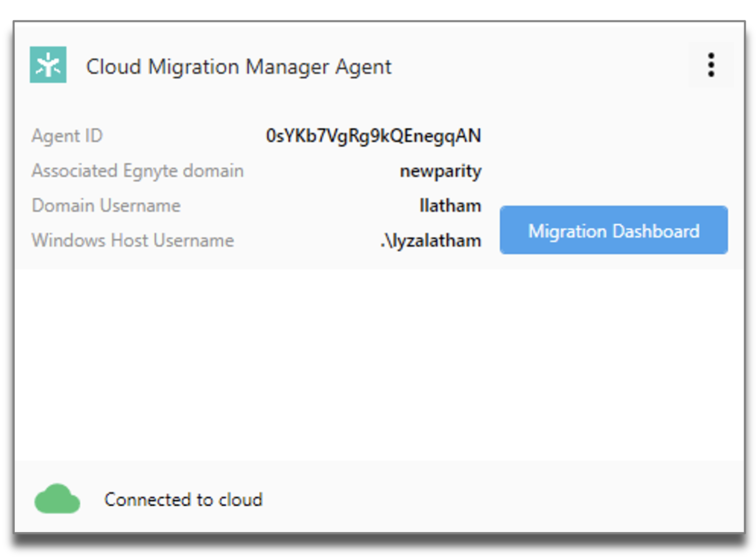Click the Egnyte agent logo icon
The height and width of the screenshot is (557, 756).
[x=48, y=64]
